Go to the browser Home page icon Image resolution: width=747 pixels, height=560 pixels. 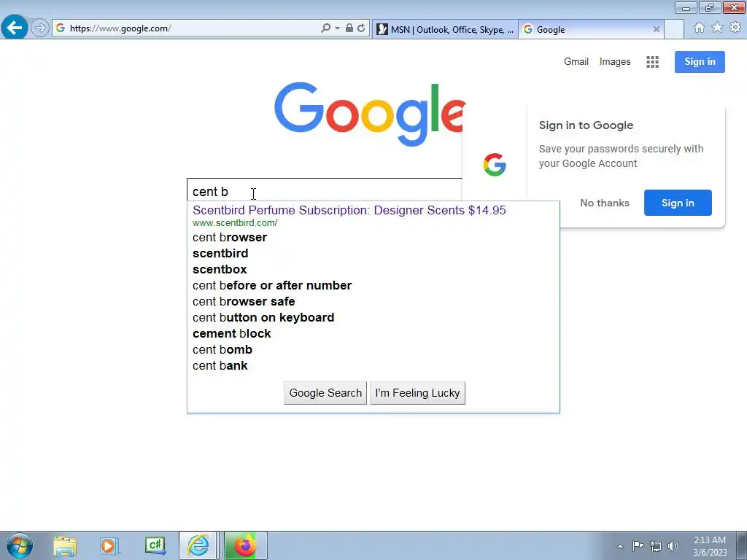[x=700, y=28]
